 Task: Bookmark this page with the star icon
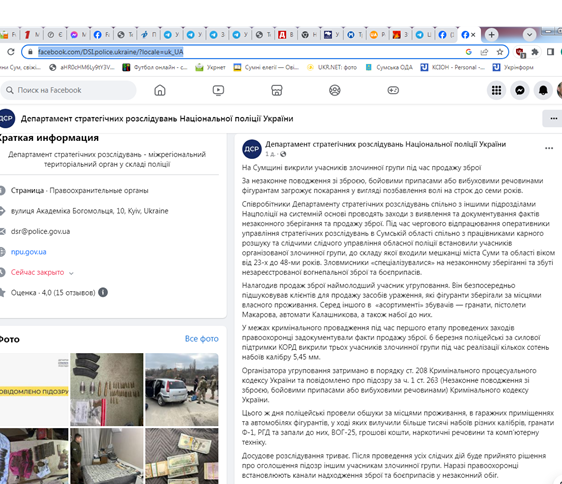pyautogui.click(x=500, y=52)
